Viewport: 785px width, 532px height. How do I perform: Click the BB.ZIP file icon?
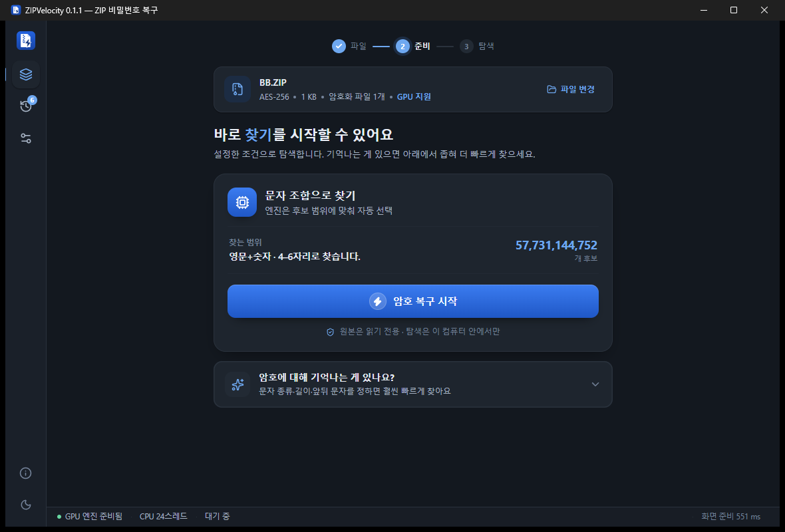click(237, 89)
